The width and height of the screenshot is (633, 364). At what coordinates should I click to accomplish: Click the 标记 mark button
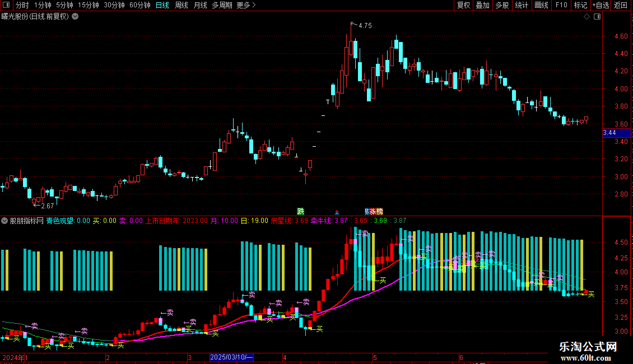tap(580, 5)
